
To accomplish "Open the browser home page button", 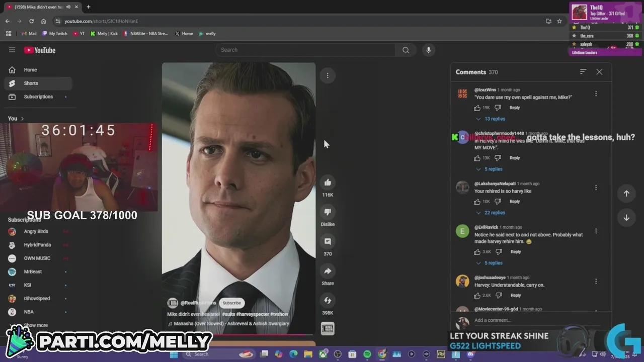I will (44, 21).
